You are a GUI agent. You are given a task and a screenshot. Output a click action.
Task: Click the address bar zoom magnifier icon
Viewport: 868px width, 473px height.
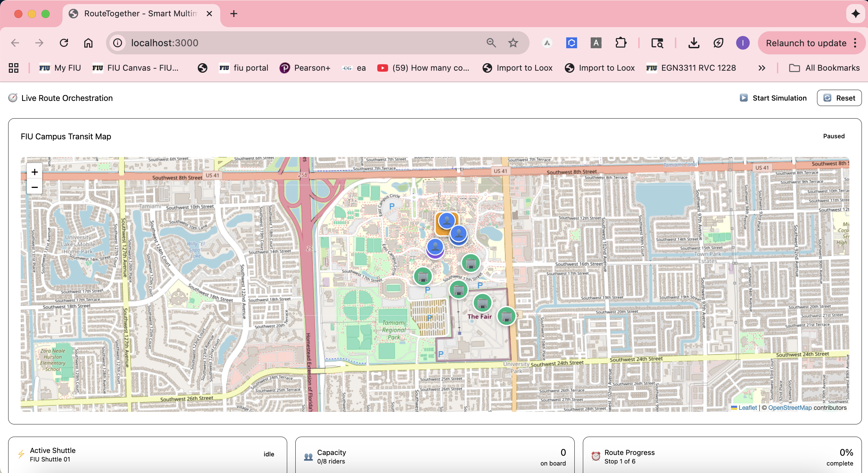click(491, 43)
